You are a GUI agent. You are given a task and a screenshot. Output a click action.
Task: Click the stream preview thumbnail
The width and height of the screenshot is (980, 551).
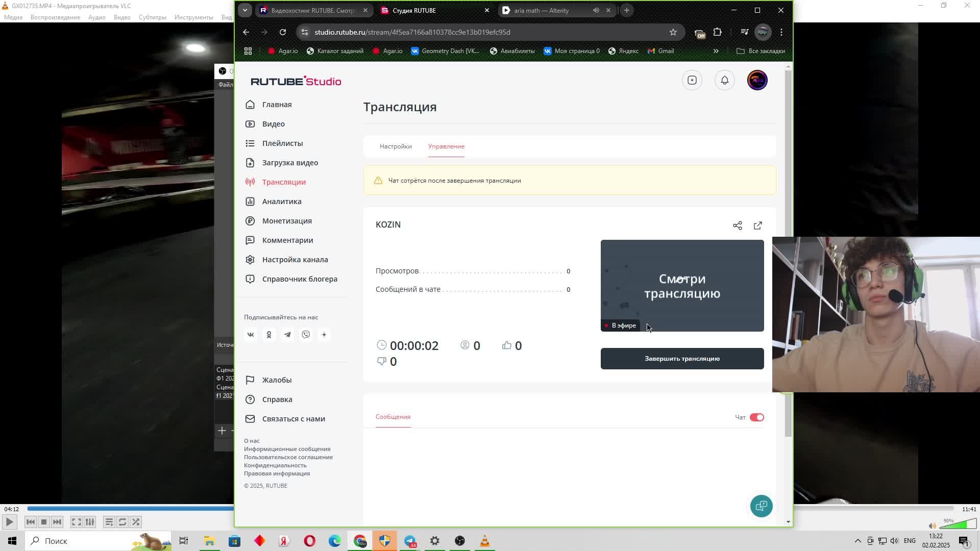click(682, 286)
